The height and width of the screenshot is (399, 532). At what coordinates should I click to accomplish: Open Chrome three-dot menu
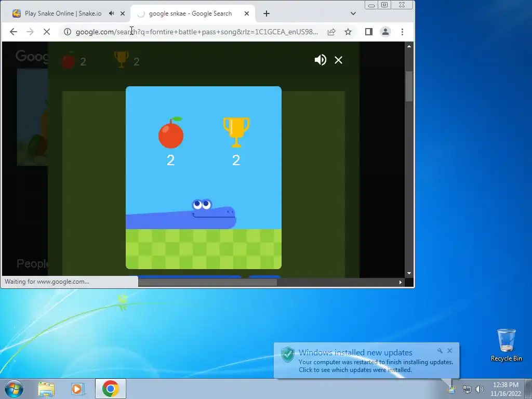(x=403, y=32)
